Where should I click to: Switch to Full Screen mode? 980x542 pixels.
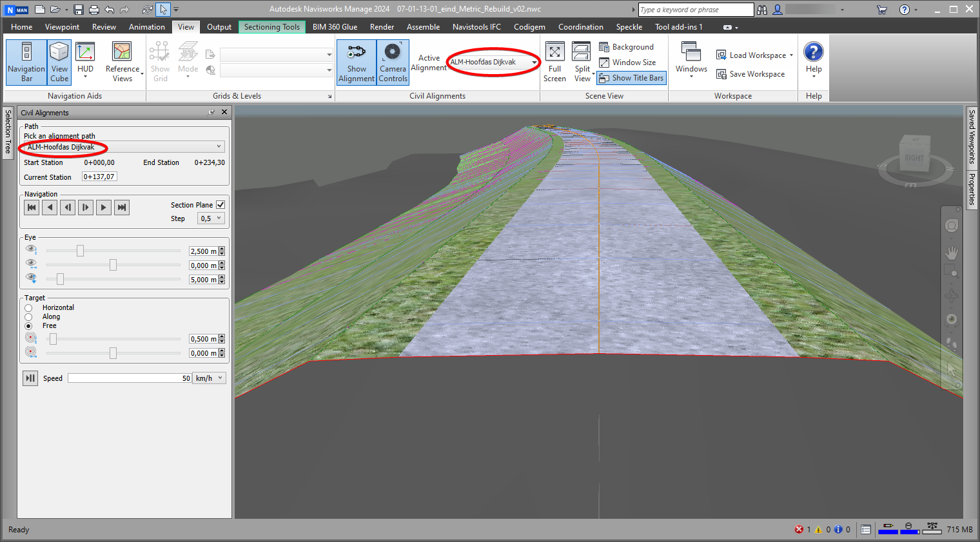pos(554,63)
